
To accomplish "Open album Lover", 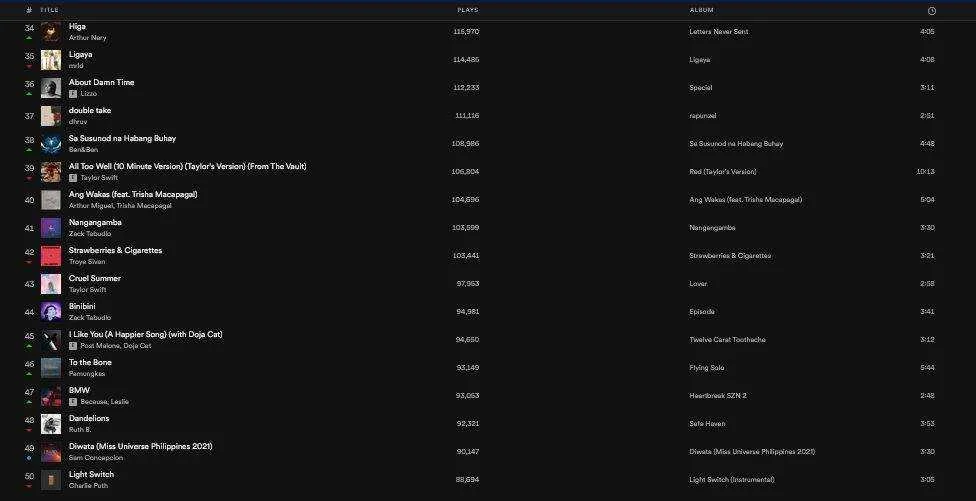I will (x=698, y=284).
